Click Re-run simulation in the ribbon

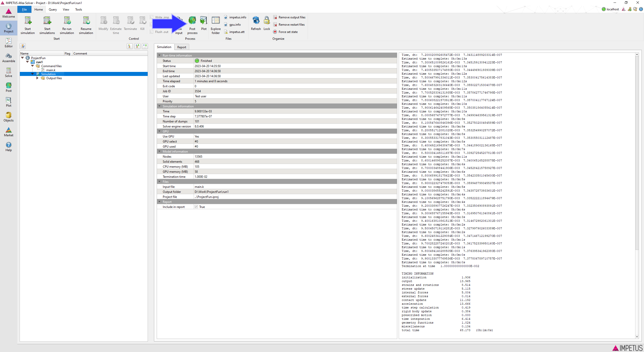(x=67, y=25)
